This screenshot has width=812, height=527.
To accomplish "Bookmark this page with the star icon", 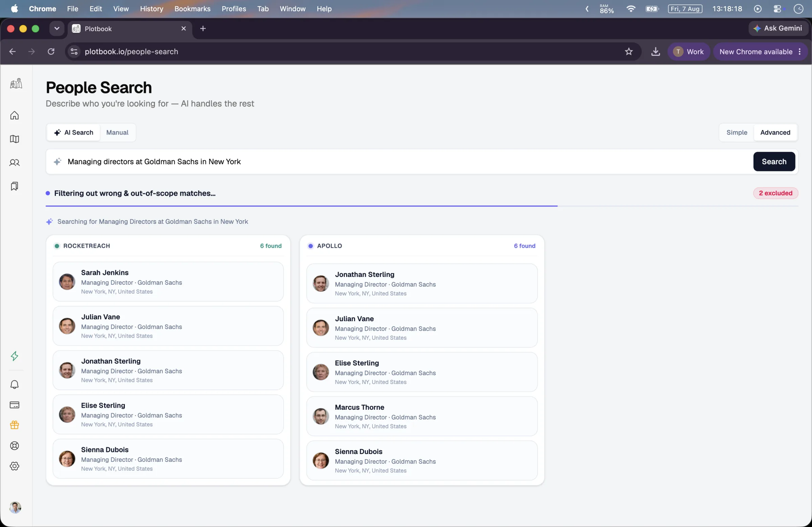I will [628, 51].
